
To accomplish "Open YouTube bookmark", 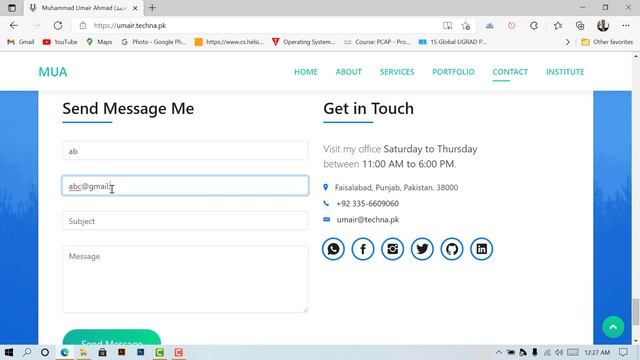I will coord(60,42).
